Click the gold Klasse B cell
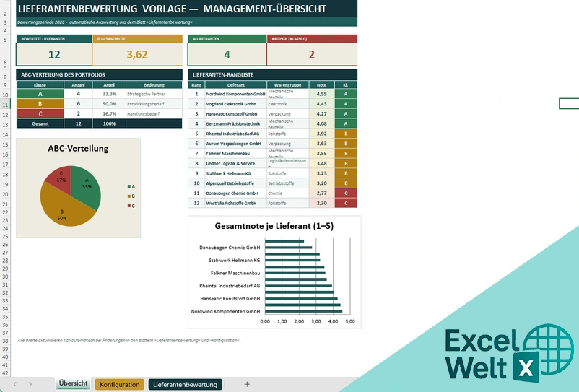 [40, 104]
